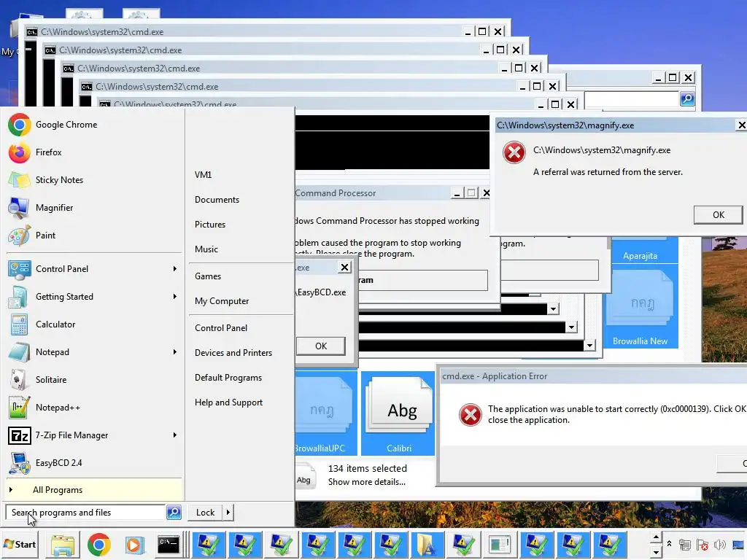Open Devices and Printers
The image size is (747, 560).
pyautogui.click(x=233, y=353)
